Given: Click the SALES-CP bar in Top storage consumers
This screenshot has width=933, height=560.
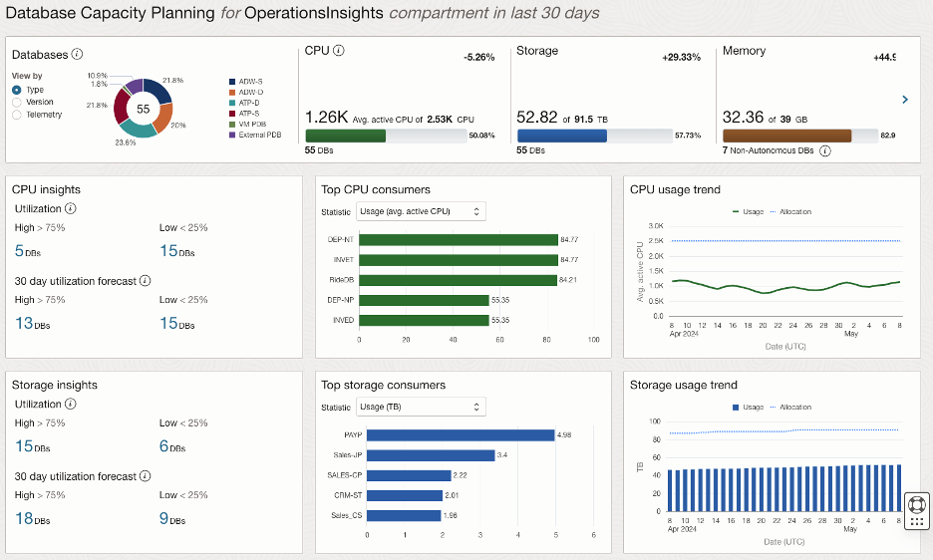Looking at the screenshot, I should point(409,475).
